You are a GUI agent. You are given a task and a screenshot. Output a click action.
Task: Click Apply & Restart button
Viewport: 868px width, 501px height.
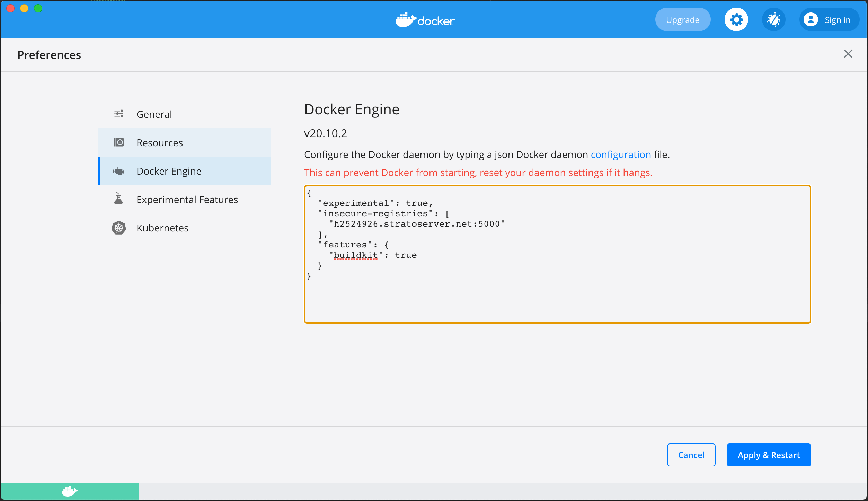pos(769,455)
